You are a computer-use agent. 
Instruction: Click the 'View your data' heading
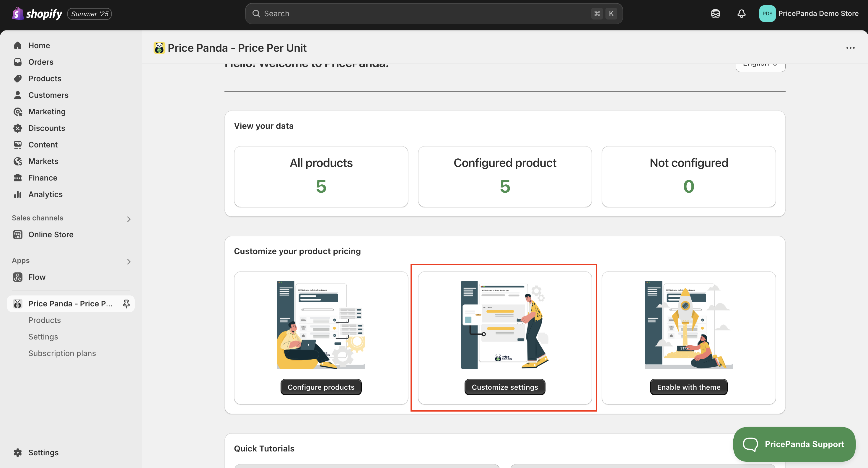263,126
